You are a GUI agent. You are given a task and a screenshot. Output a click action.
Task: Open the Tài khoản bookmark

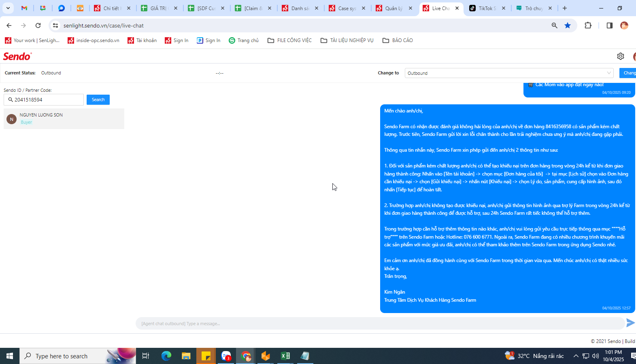(x=142, y=40)
